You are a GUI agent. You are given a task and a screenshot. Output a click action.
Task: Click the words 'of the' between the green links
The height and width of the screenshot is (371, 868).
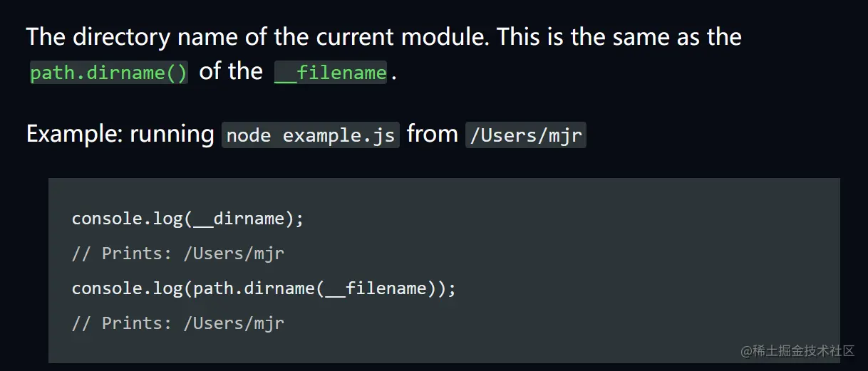click(x=231, y=72)
